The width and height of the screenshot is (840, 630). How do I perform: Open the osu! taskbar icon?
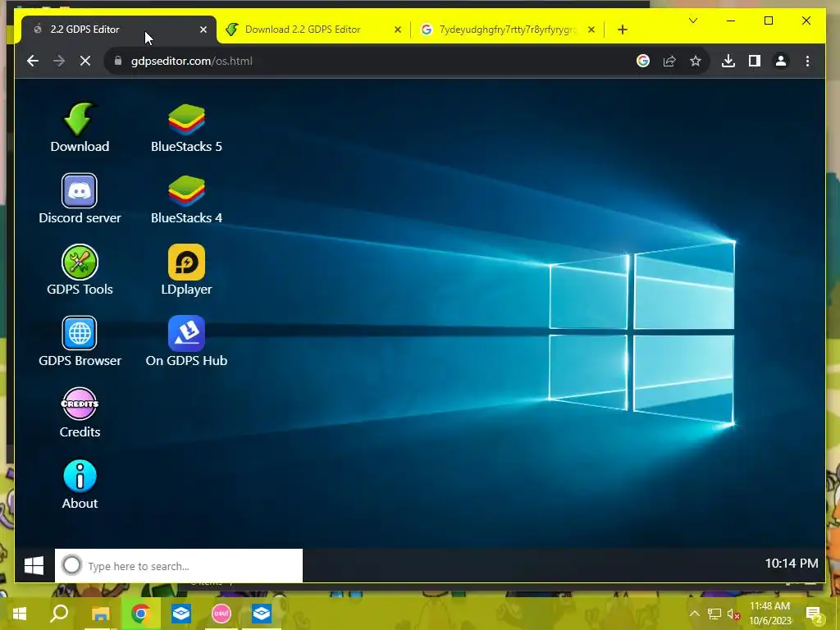pyautogui.click(x=221, y=614)
